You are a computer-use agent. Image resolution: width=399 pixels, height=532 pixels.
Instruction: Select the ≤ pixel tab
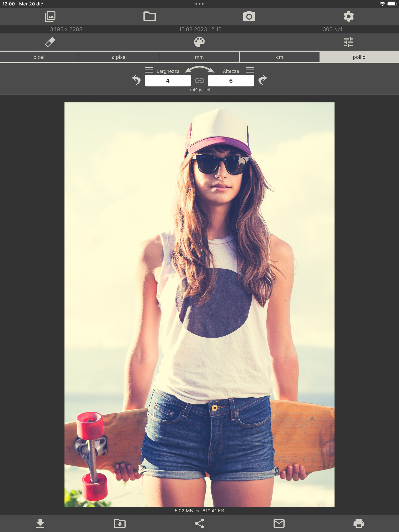[x=119, y=57]
